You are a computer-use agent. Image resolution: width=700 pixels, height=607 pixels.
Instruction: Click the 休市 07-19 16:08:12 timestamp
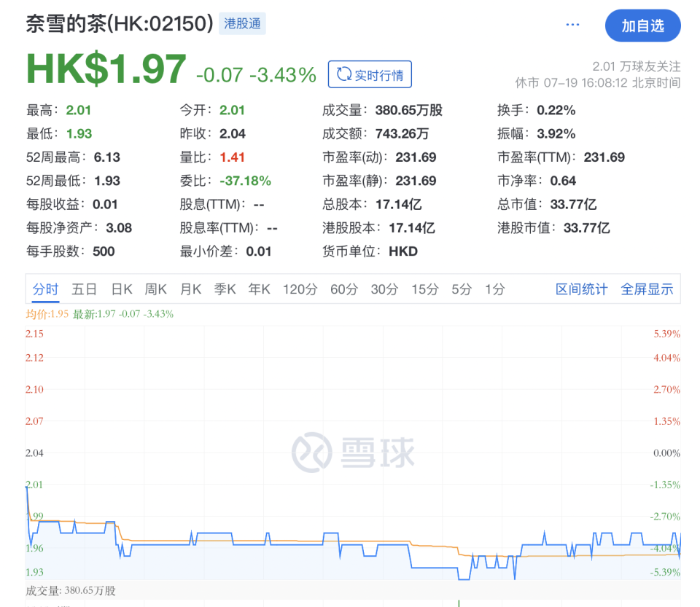(598, 83)
